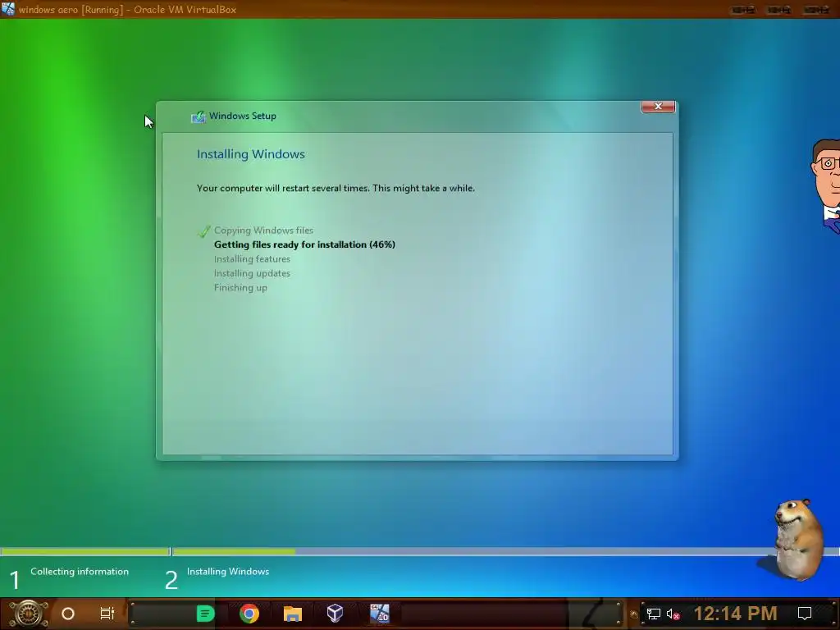Click the 12:14 PM clock
This screenshot has width=840, height=630.
click(735, 614)
